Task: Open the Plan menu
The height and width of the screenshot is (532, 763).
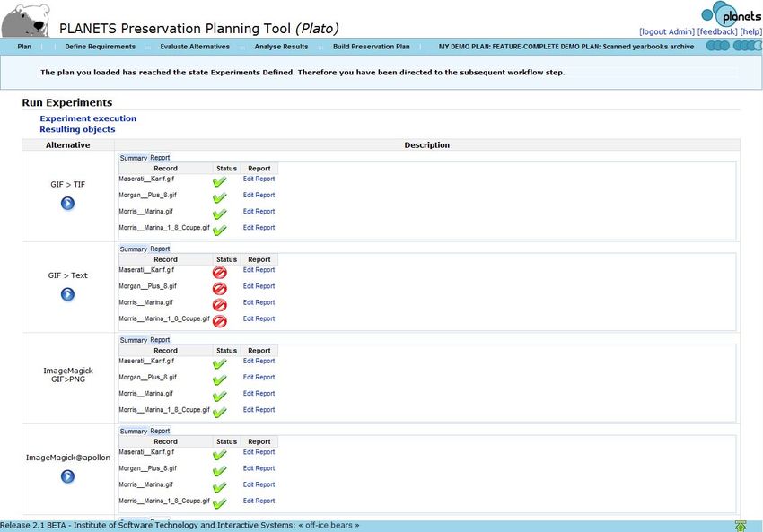Action: tap(24, 47)
